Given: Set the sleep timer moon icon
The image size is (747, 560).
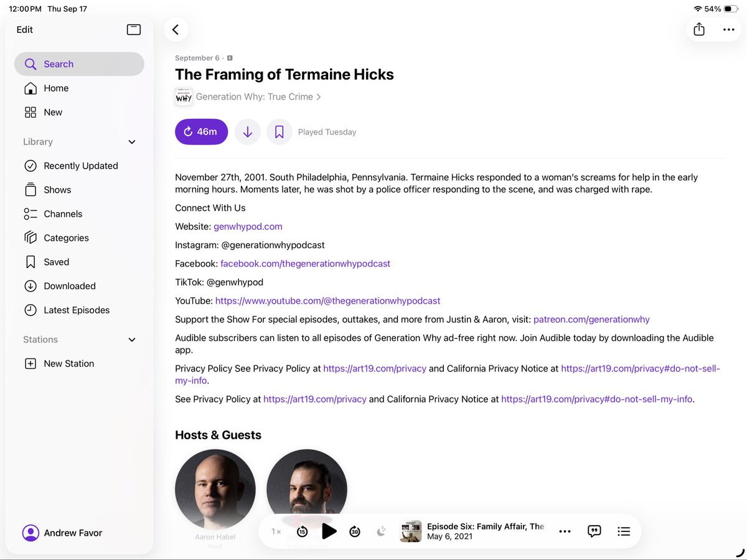Looking at the screenshot, I should (382, 531).
